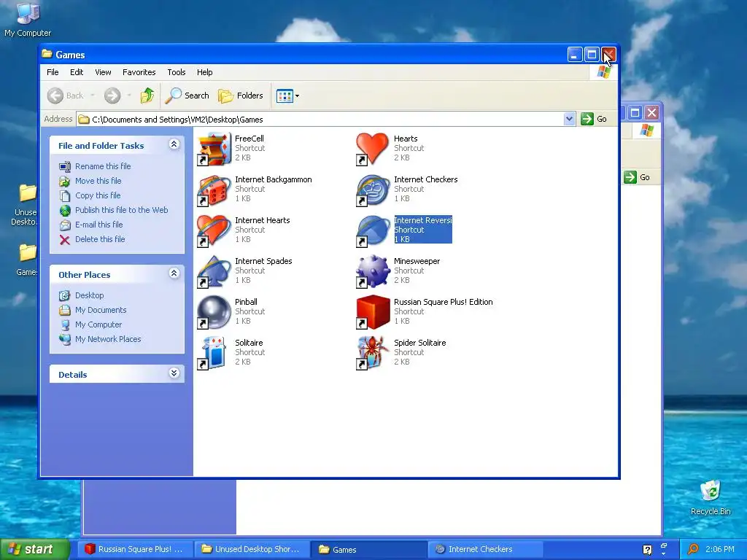Screen dimensions: 747x560
Task: Maximize the background Explorer window
Action: pyautogui.click(x=635, y=113)
